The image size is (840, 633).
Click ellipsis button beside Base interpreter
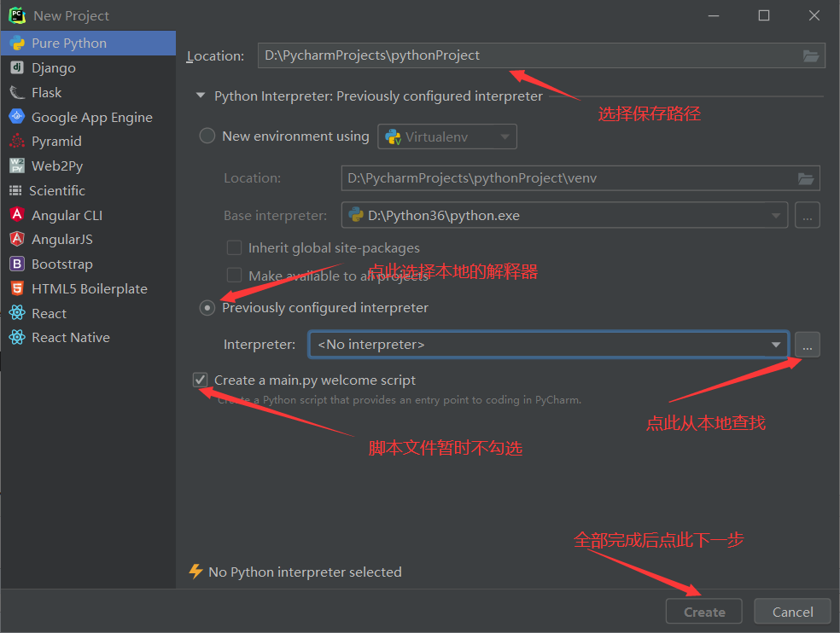pyautogui.click(x=808, y=215)
